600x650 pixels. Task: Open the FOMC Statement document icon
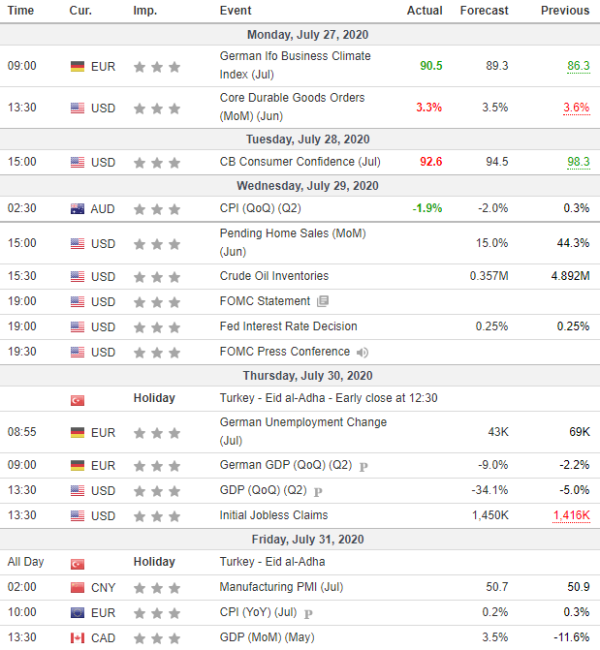[323, 301]
